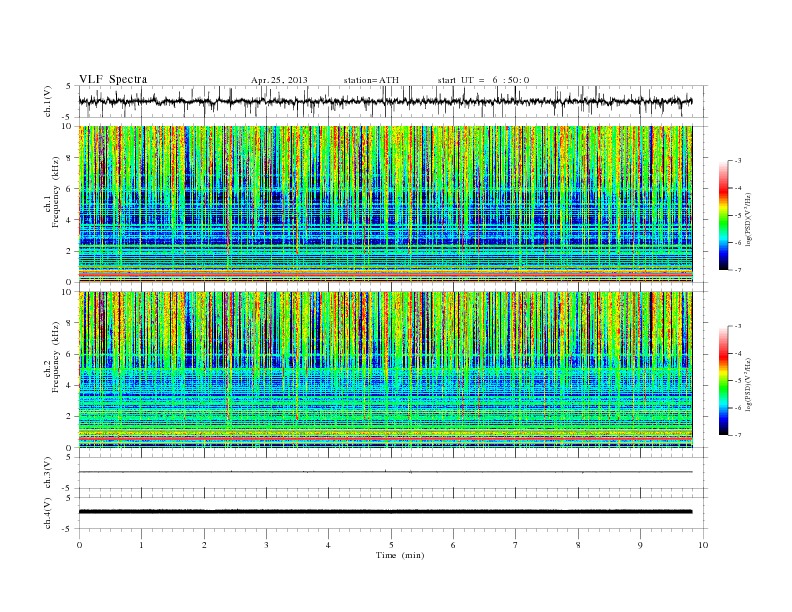Viewport: 792px width, 612px height.
Task: Click the "1" tick on the time axis
Action: point(141,545)
